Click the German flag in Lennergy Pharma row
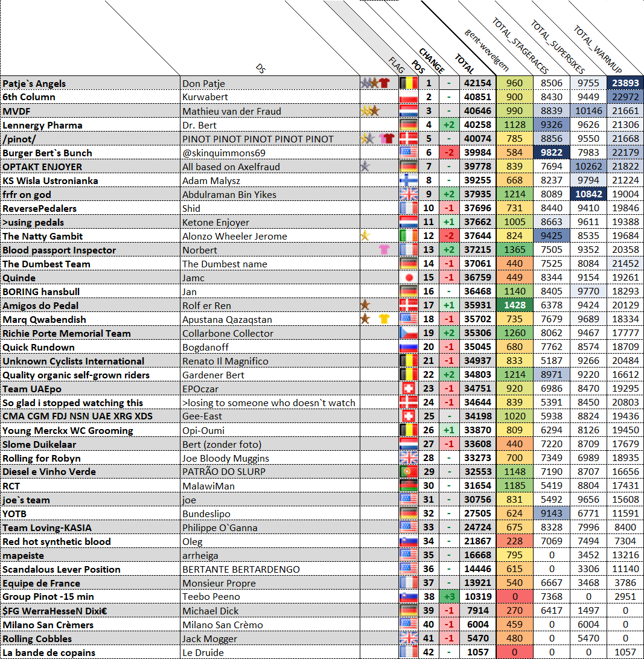Screen dimensions: 644x659 (409, 124)
